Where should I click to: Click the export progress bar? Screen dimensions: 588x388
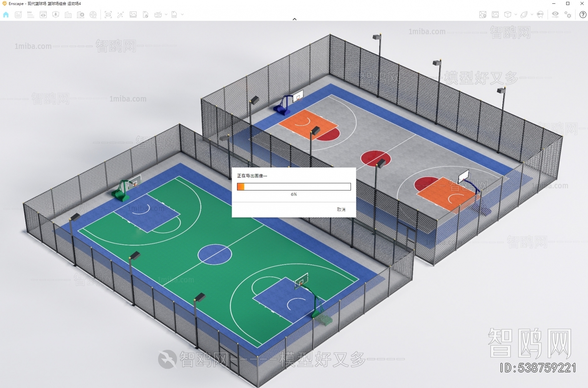(294, 187)
